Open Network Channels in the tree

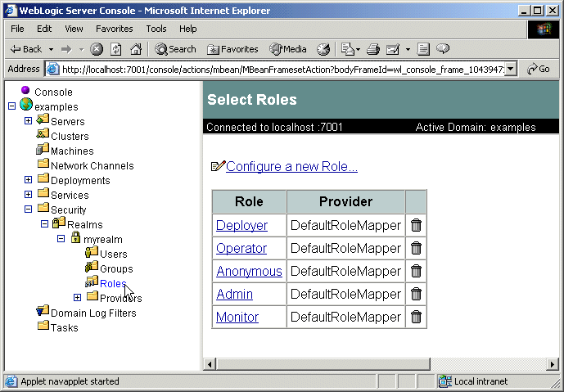click(x=92, y=166)
